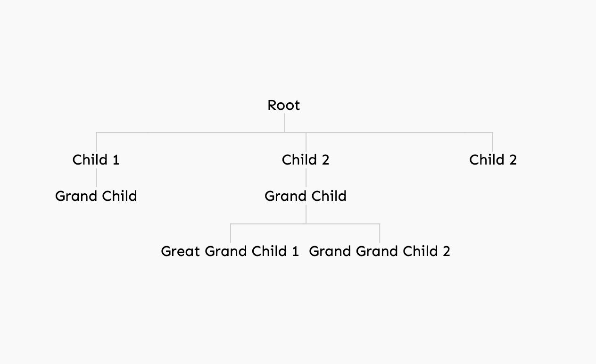Click horizontal line joining the two great grandchildren
Image resolution: width=596 pixels, height=364 pixels.
pyautogui.click(x=305, y=224)
